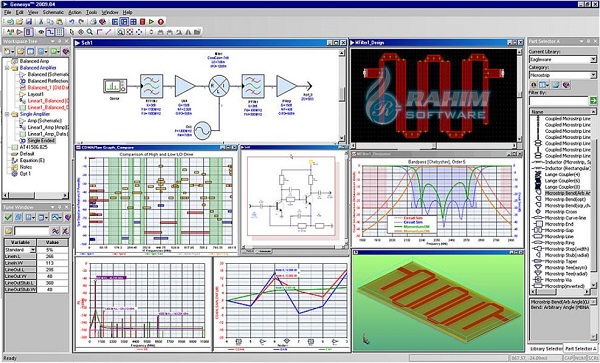The width and height of the screenshot is (600, 363).
Task: Click the Variable column header
Action: [20, 242]
